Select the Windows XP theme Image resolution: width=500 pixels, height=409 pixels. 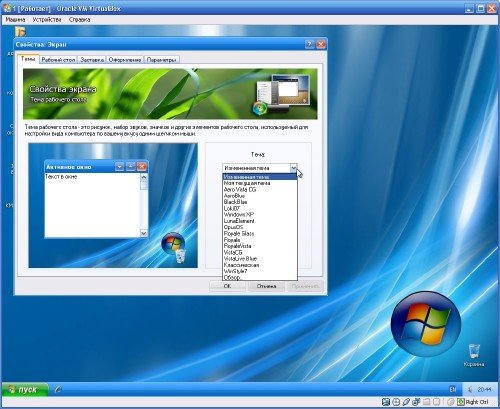pyautogui.click(x=260, y=215)
